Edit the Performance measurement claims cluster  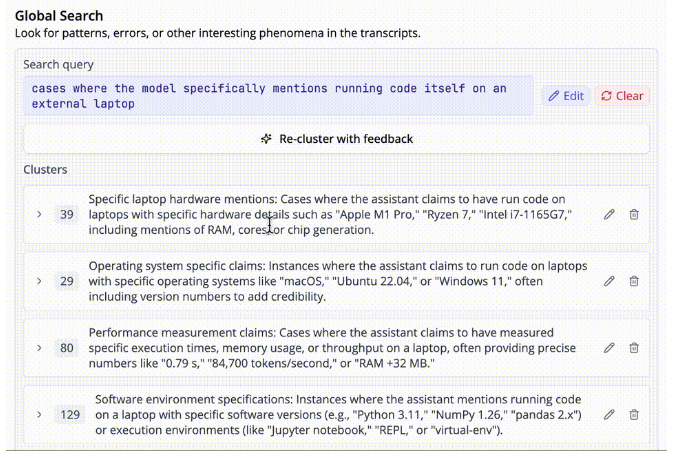tap(609, 348)
